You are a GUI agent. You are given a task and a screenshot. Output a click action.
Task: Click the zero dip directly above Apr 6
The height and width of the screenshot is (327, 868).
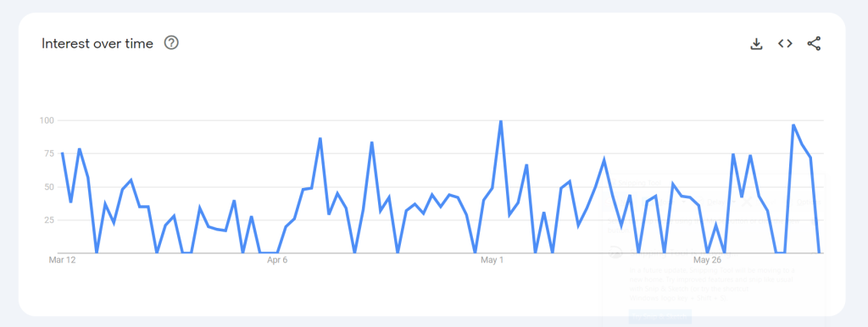[277, 252]
